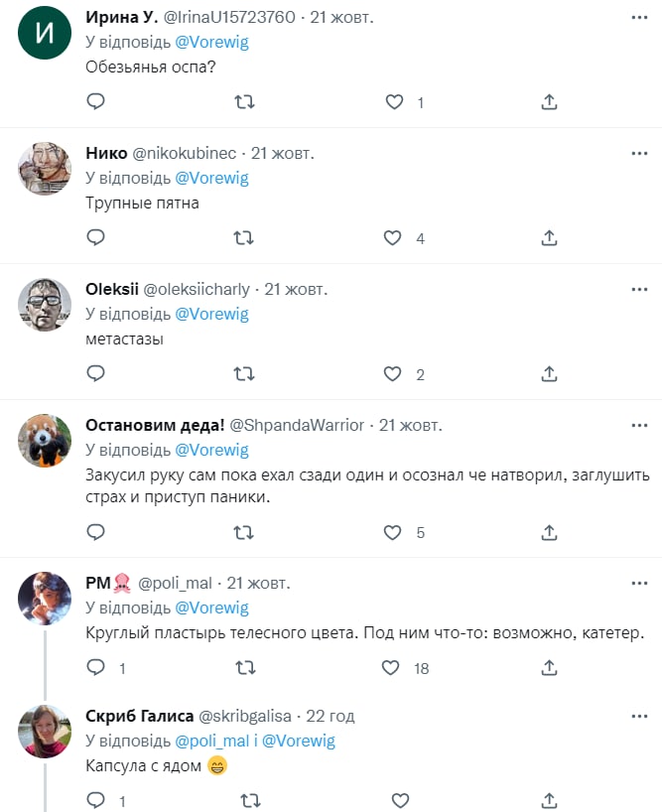Open Скриб Галиса's profile name
662x812 pixels.
[x=139, y=716]
